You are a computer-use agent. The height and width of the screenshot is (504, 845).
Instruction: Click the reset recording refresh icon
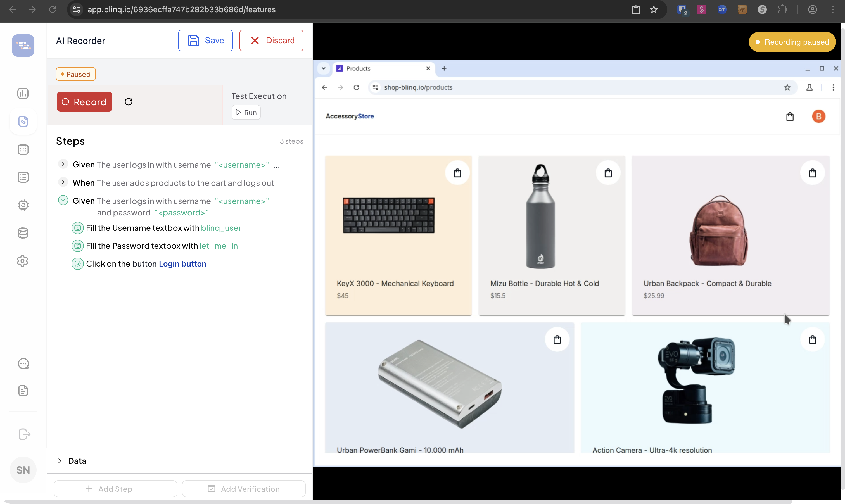click(x=128, y=102)
